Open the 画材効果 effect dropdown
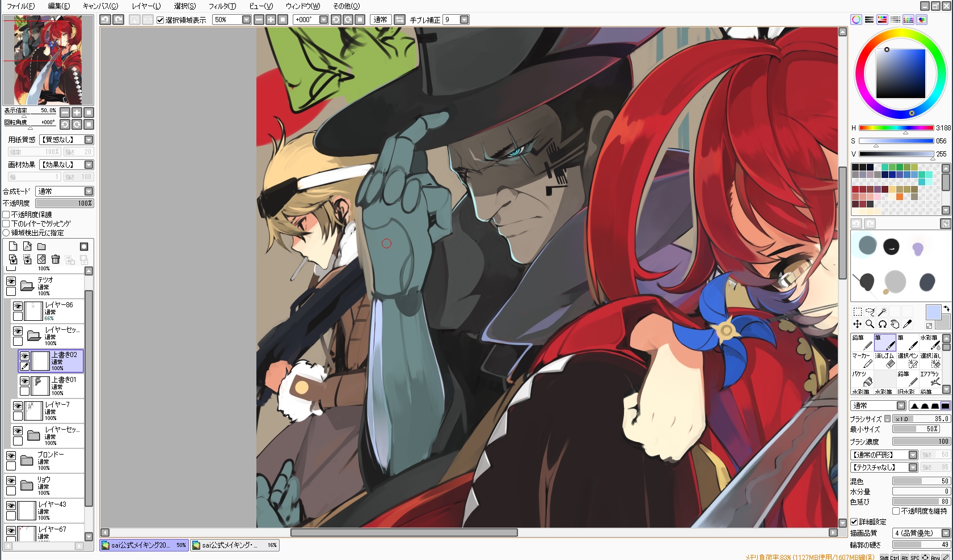The width and height of the screenshot is (953, 560). click(88, 164)
